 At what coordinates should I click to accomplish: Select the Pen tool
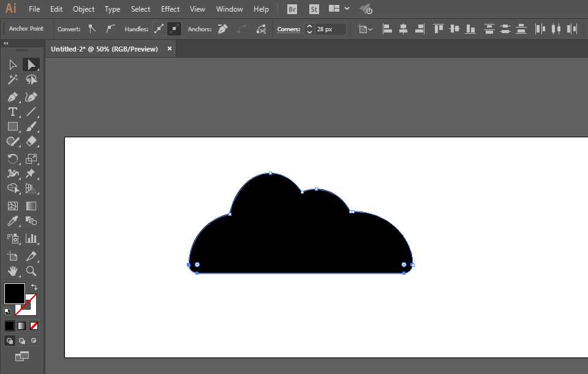[x=12, y=97]
